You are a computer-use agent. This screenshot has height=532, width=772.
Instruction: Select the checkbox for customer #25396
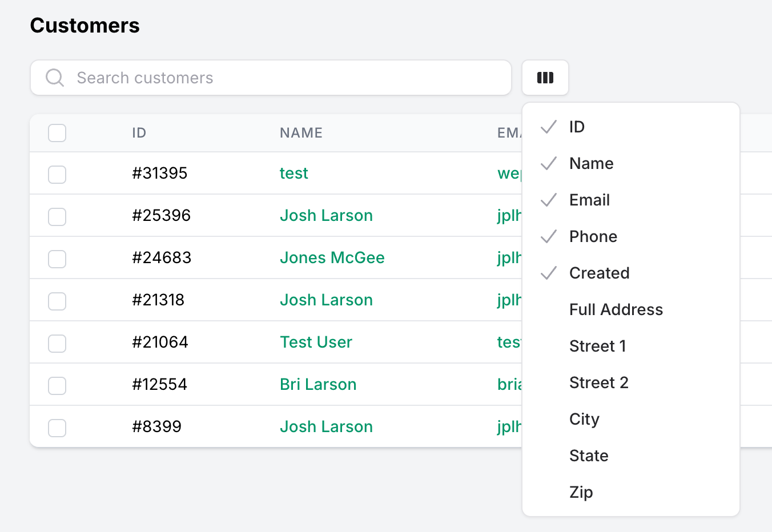click(x=57, y=216)
